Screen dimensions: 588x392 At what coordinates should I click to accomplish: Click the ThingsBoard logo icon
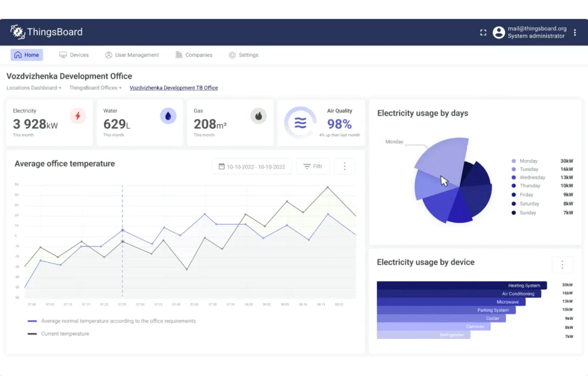tap(17, 32)
